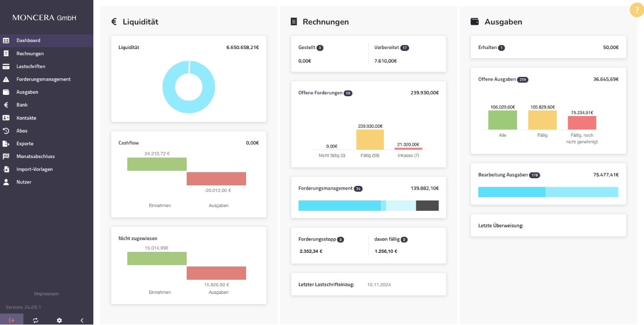Open the Dashboard menu item
This screenshot has width=644, height=325.
click(x=47, y=41)
